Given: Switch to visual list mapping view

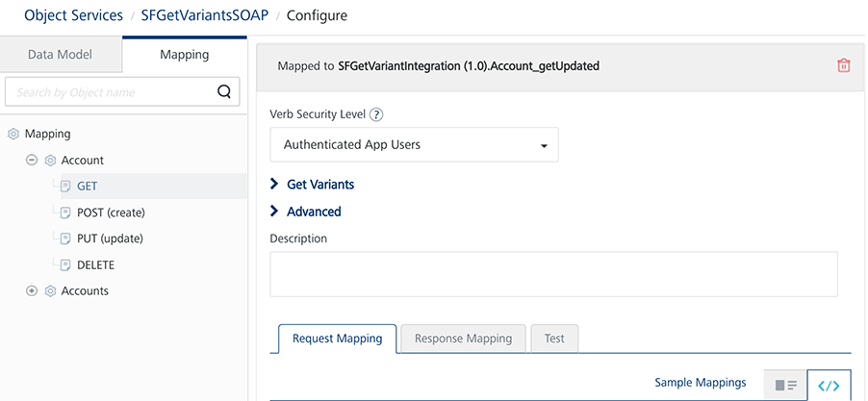Looking at the screenshot, I should [786, 385].
